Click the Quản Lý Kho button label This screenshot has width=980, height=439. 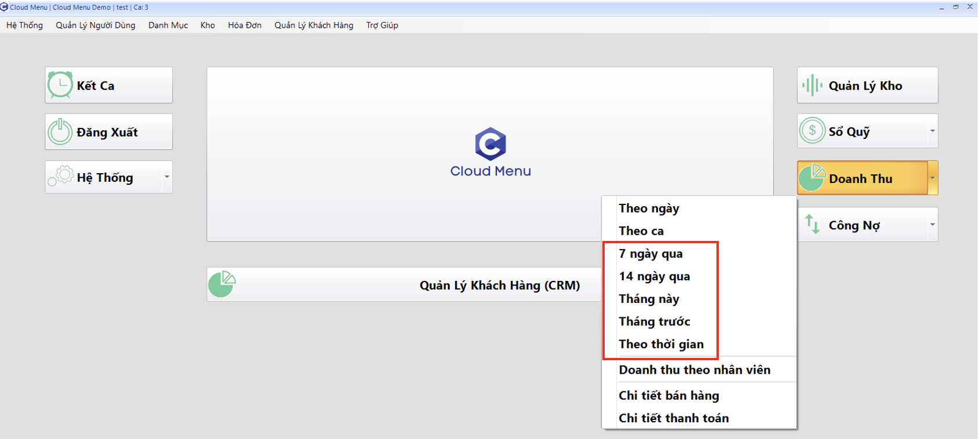pyautogui.click(x=865, y=86)
